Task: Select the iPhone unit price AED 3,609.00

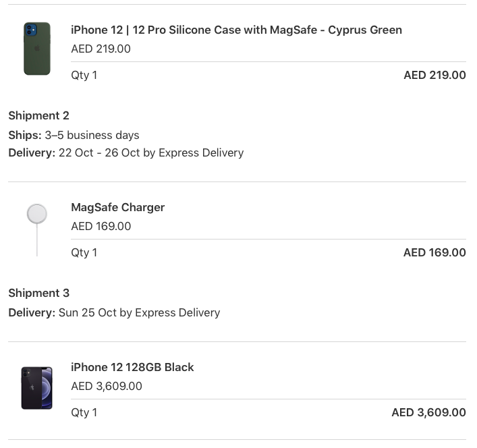Action: click(107, 386)
